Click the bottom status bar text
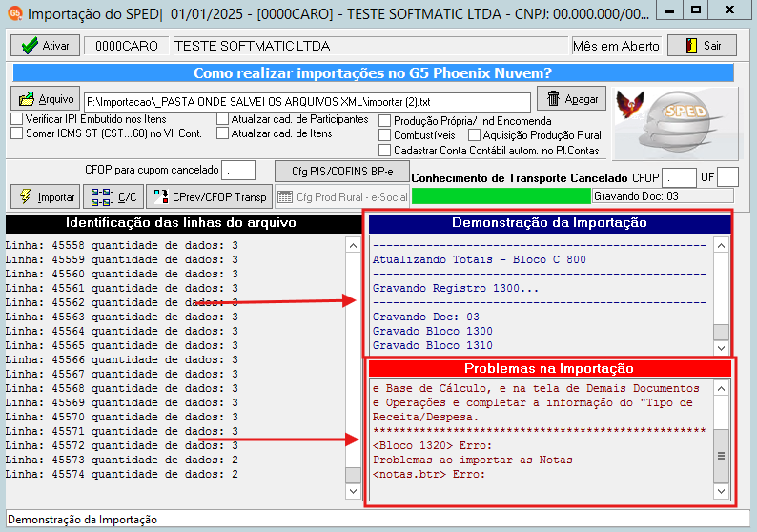This screenshot has width=757, height=532. tap(83, 520)
